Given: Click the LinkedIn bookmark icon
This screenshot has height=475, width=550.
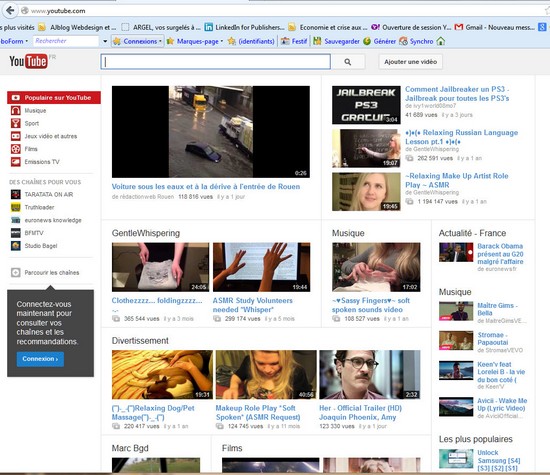Looking at the screenshot, I should 209,27.
